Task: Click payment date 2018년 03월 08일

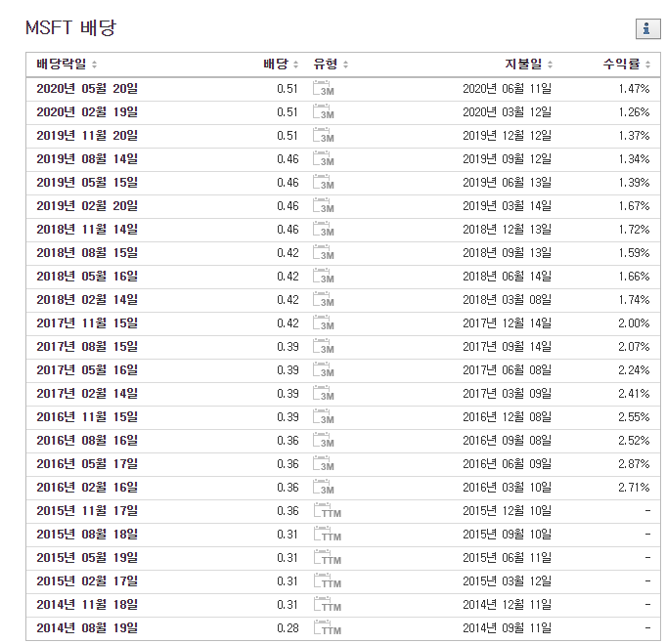Action: click(x=508, y=300)
